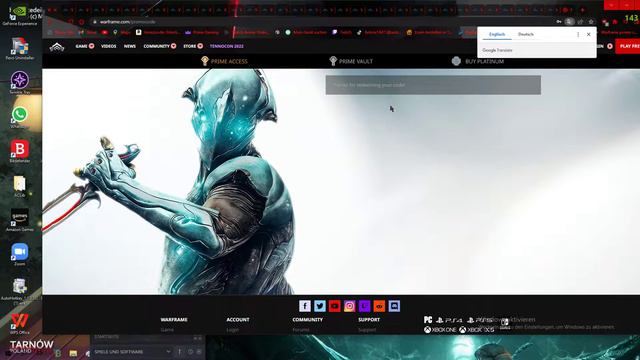Open Bitdefender desktop shortcut
Viewport: 640px width, 360px height.
tap(20, 151)
